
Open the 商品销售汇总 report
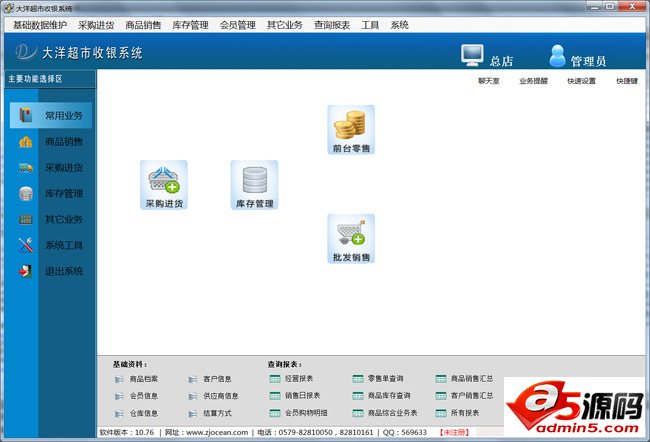(465, 379)
